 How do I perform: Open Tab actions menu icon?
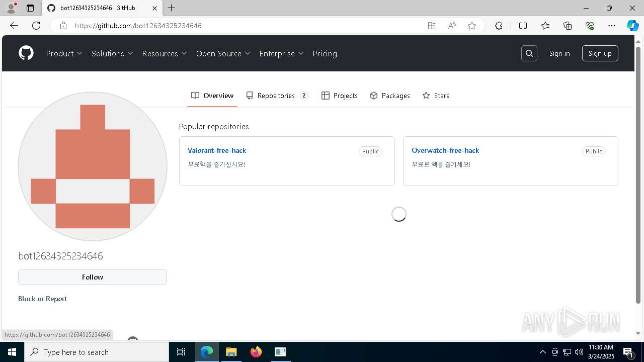30,8
